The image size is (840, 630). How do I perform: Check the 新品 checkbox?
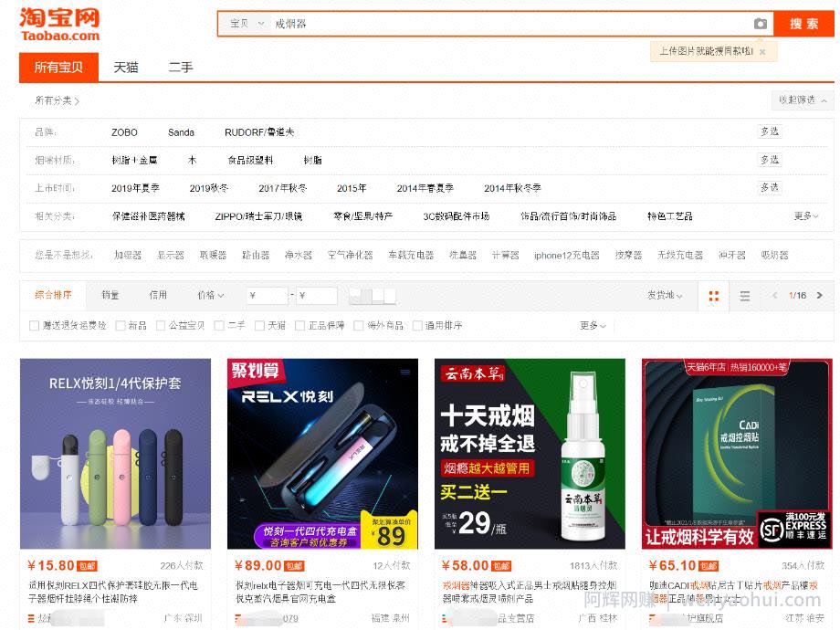tap(121, 326)
